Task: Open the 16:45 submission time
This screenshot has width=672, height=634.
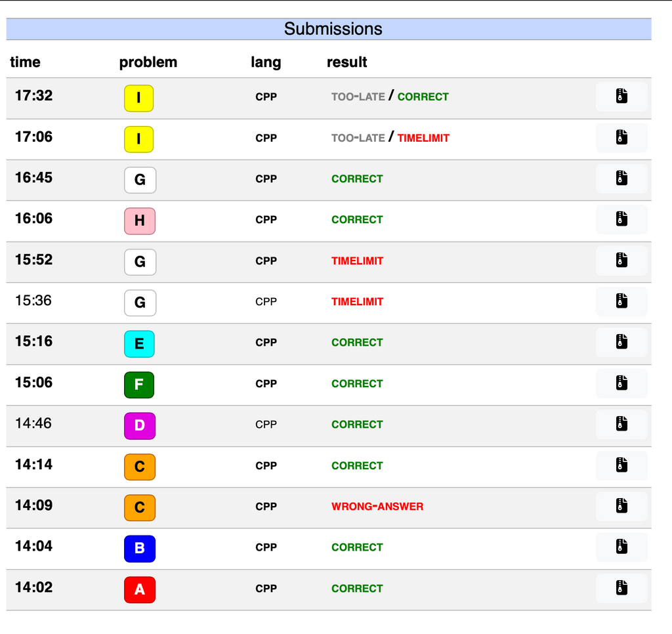Action: pyautogui.click(x=34, y=177)
